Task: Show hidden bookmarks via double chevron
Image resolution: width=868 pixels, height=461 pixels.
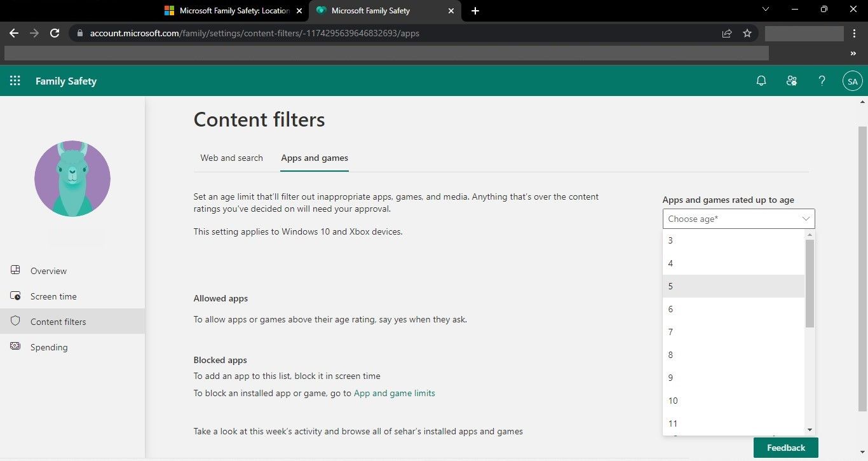Action: tap(853, 53)
